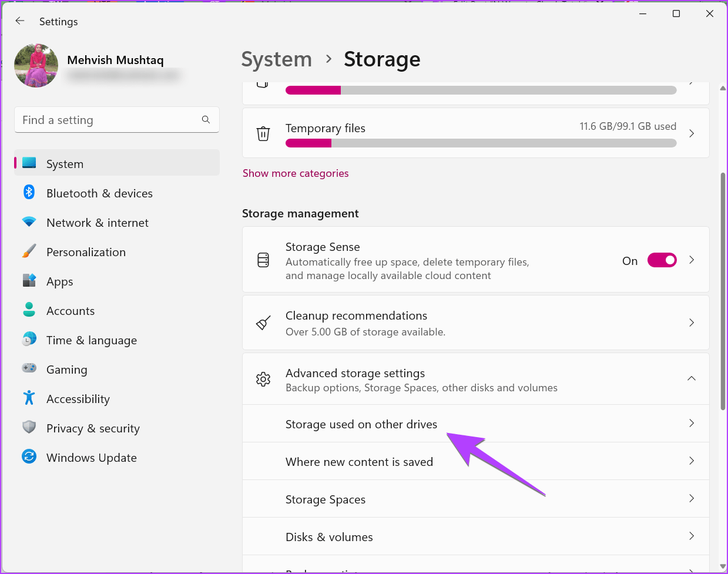Click the Temporary files trash icon
The image size is (728, 574).
(263, 133)
